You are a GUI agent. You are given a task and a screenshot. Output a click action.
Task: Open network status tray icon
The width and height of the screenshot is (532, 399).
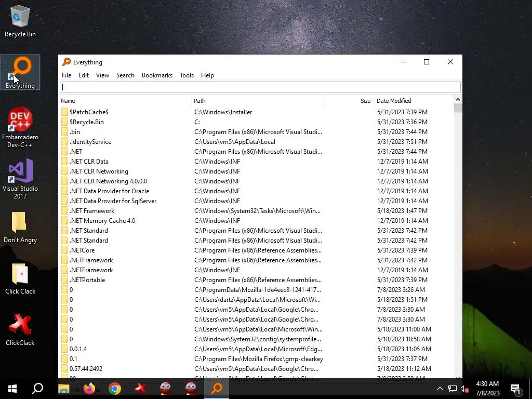click(453, 389)
